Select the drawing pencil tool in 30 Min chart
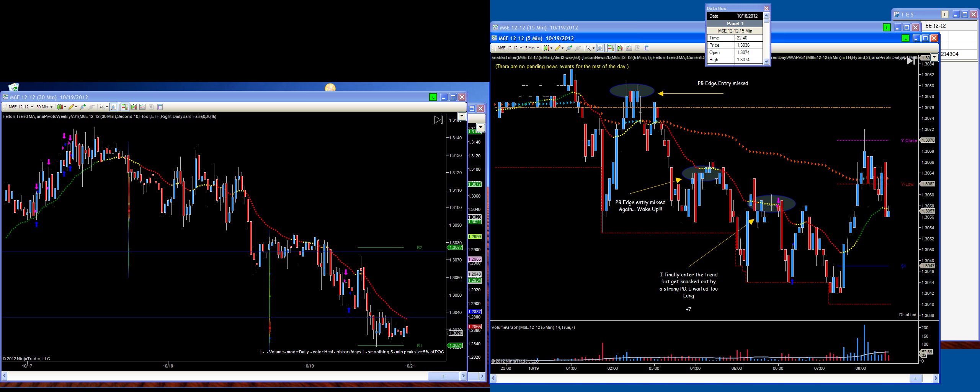 (72, 107)
